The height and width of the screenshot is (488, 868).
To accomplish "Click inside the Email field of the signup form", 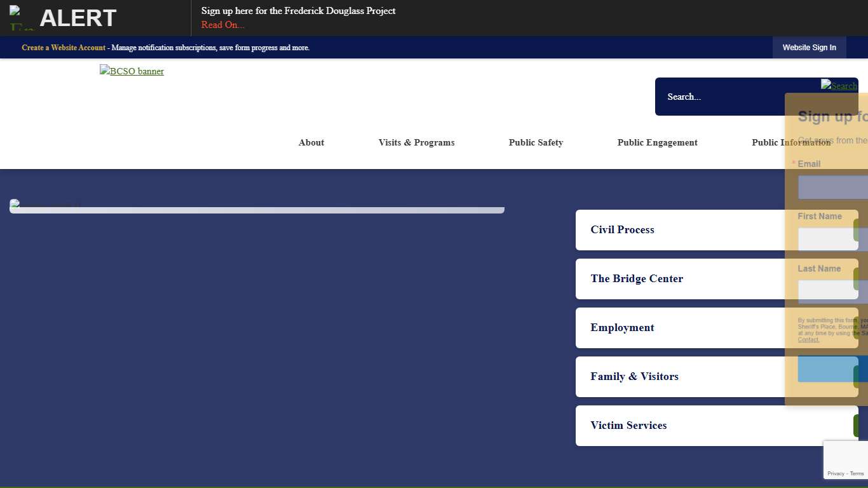I will click(x=832, y=186).
